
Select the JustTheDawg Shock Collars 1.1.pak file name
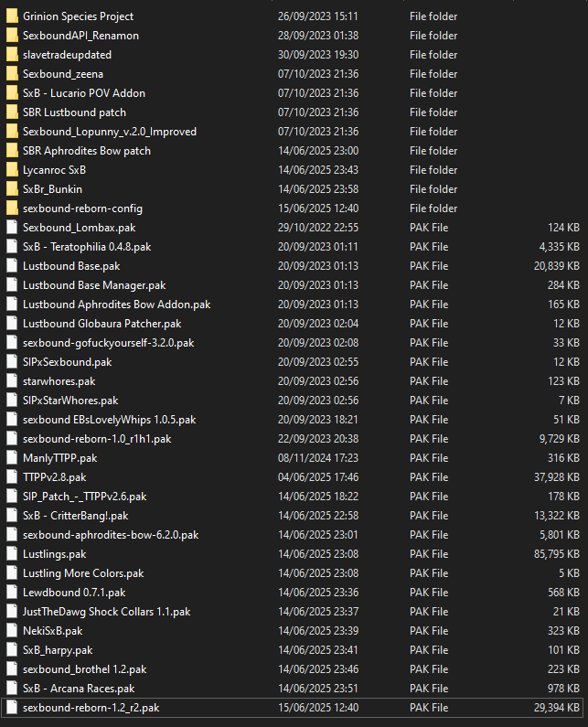107,612
